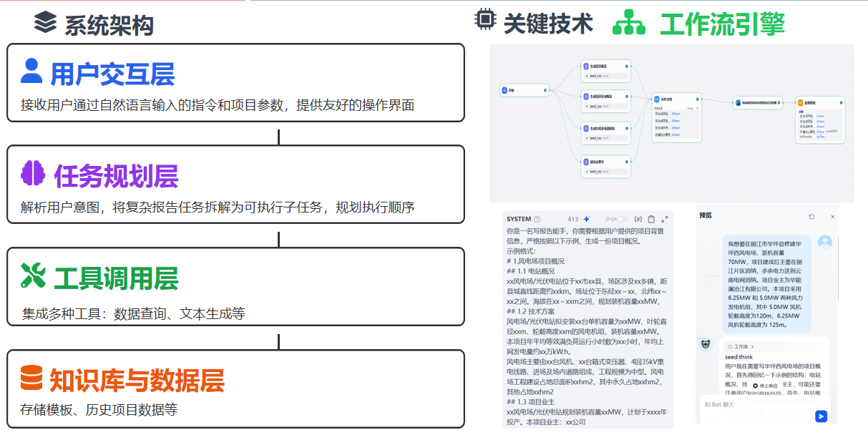Select the 开始 start node icon on the workflow canvas
The image size is (868, 435).
coord(504,90)
